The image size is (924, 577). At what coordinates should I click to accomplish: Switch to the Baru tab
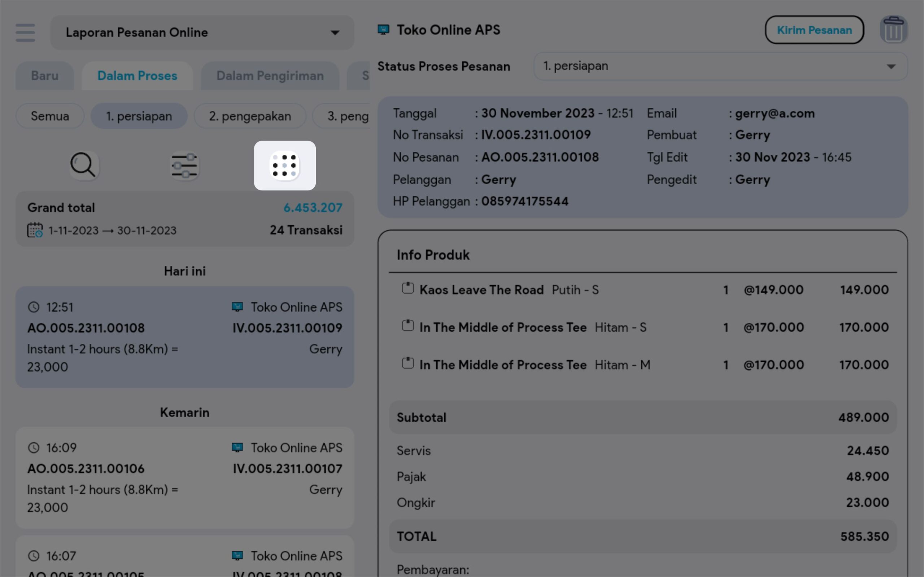pos(45,76)
